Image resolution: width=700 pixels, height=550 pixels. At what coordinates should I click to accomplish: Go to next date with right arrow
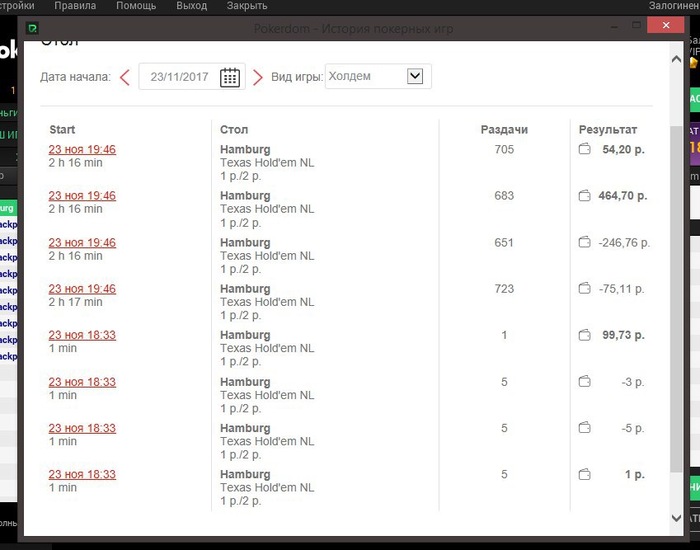(x=258, y=77)
